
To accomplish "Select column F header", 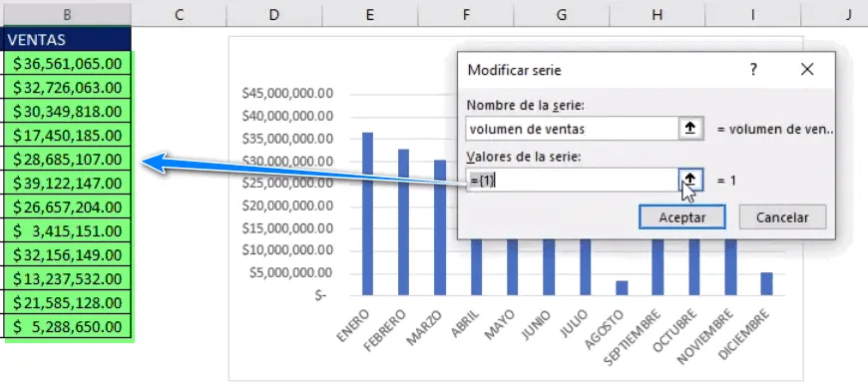I will point(466,14).
